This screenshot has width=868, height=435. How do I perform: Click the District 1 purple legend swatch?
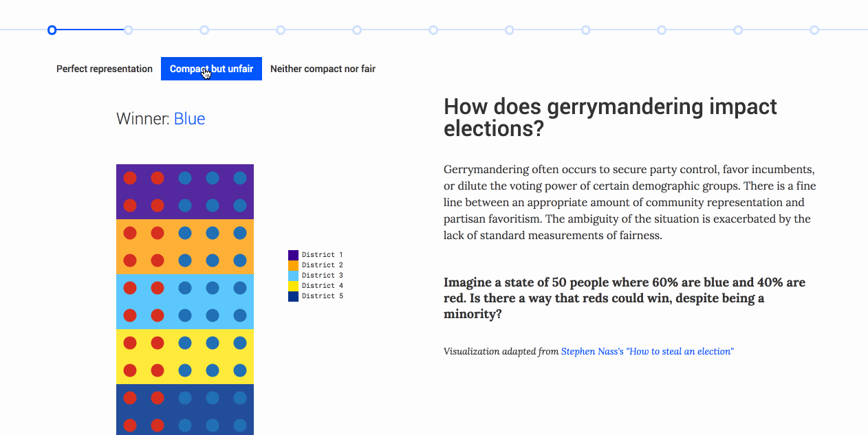(293, 255)
